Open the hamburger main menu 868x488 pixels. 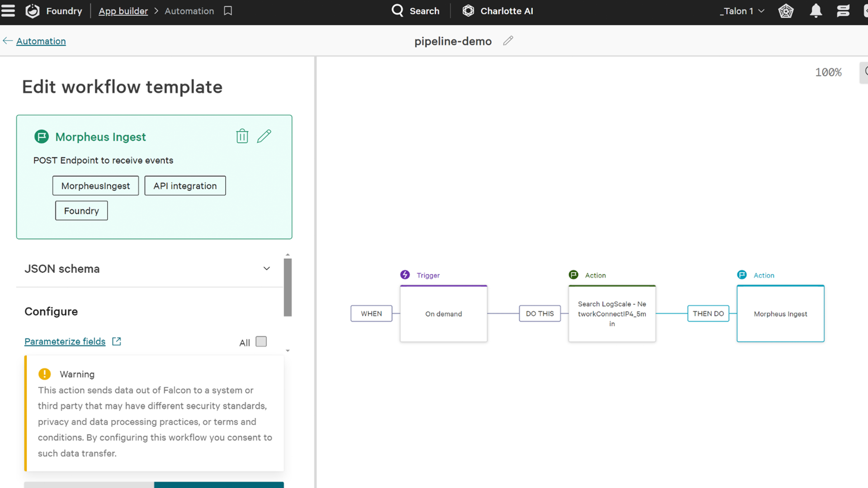point(8,11)
